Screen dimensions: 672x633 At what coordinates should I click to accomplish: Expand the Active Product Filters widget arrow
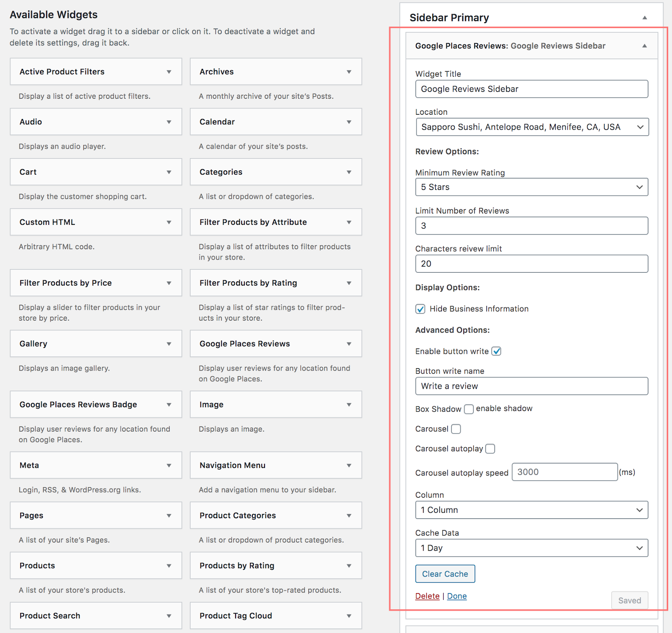click(x=169, y=72)
